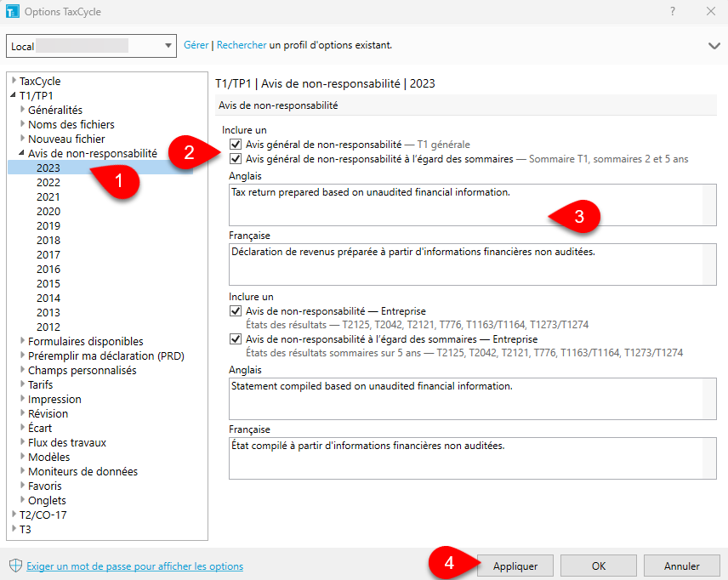Screen dimensions: 728x580
Task: Click scrollbar of État compilé field
Action: click(709, 458)
